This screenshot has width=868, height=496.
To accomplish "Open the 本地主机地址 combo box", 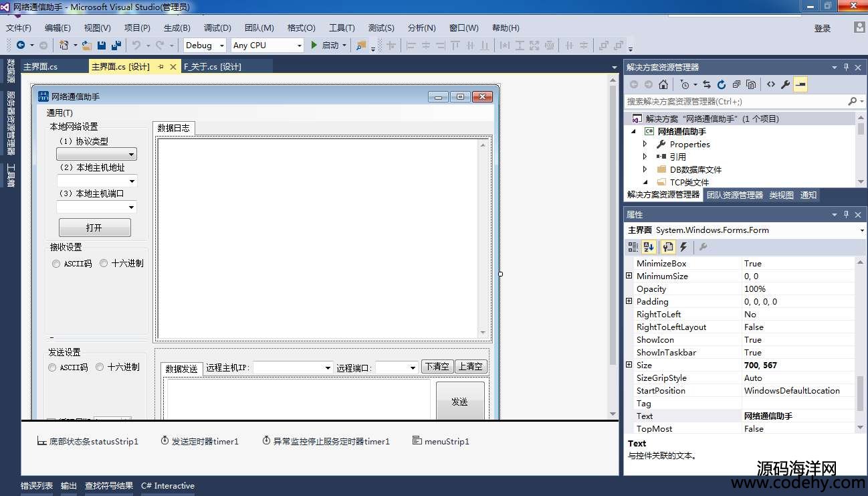I will click(x=96, y=181).
